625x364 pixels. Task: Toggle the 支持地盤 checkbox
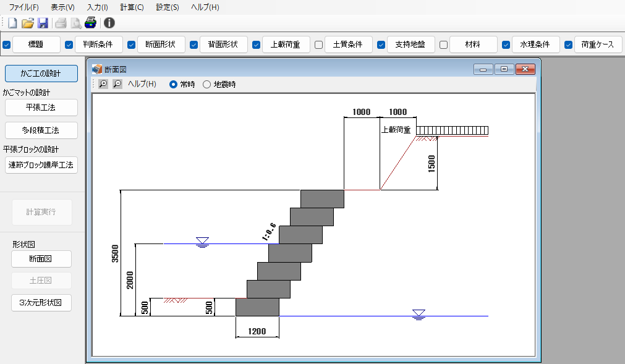(381, 44)
